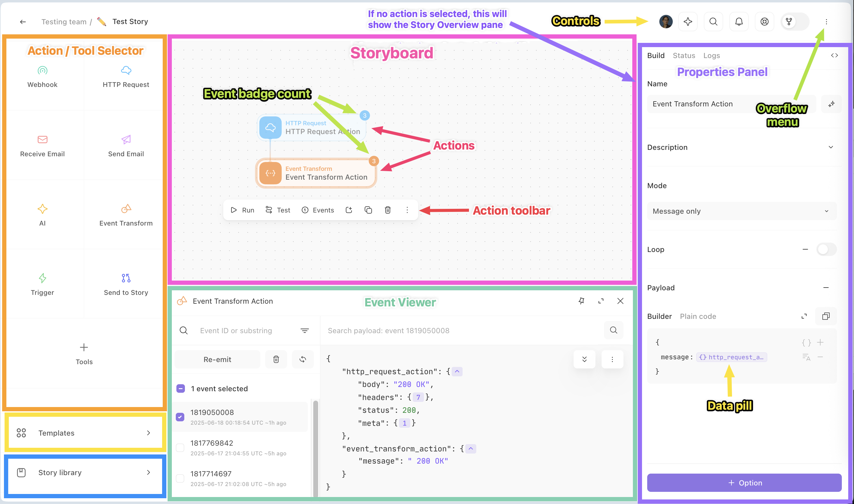Click Test in the action toolbar
This screenshot has width=854, height=504.
(278, 210)
